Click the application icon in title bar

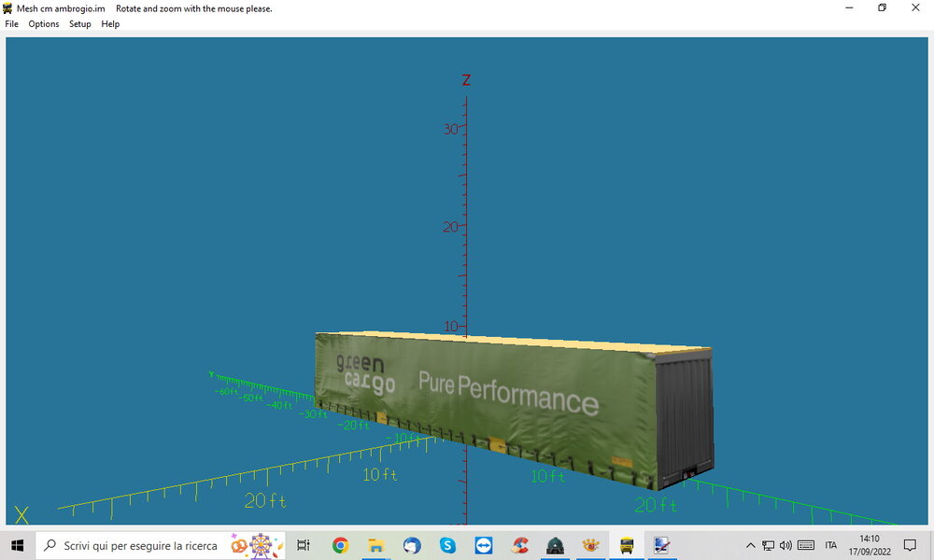pos(7,8)
